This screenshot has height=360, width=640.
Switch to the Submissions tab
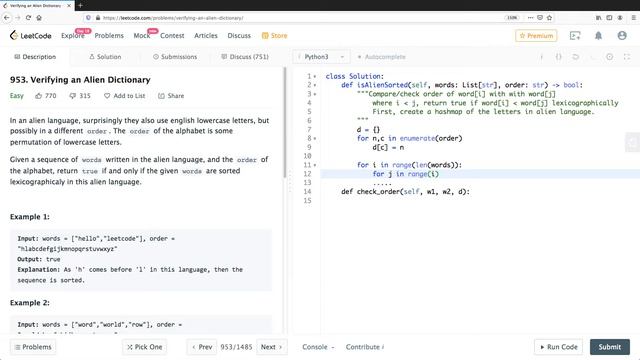[175, 57]
